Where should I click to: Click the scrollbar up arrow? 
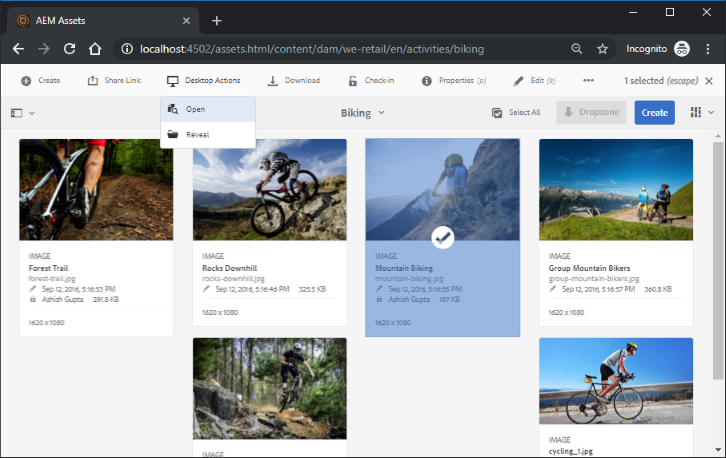[x=718, y=136]
